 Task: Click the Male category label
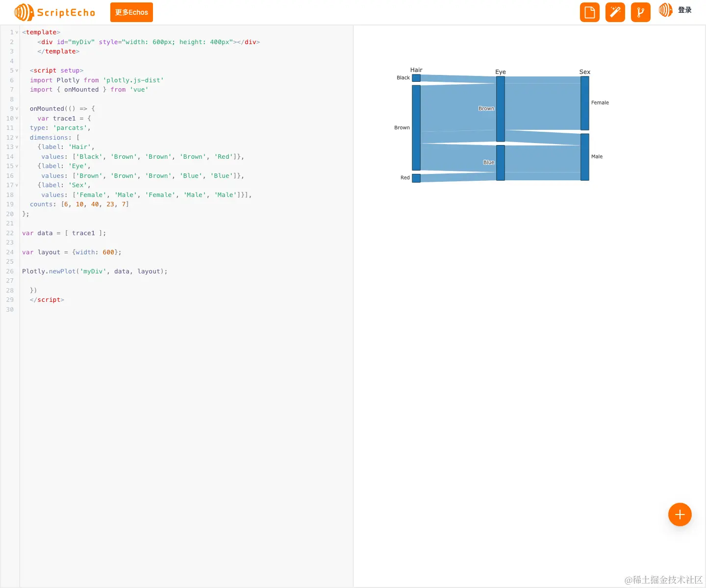(x=597, y=157)
